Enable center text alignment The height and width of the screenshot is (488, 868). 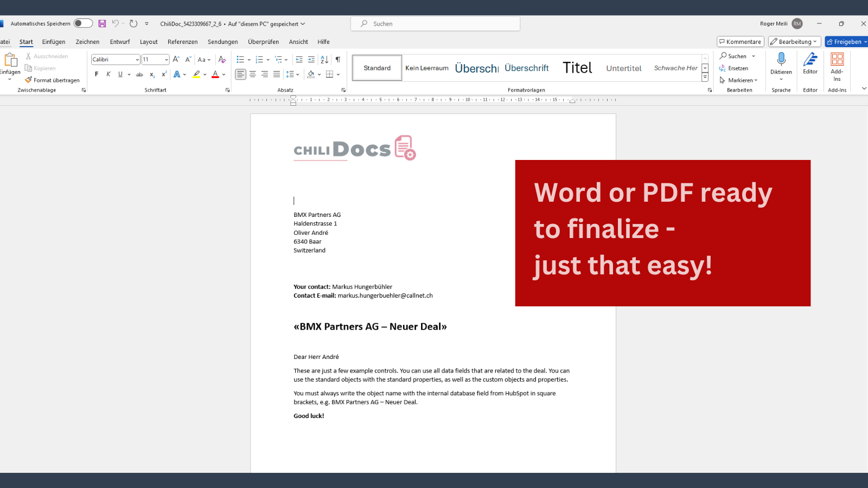[x=253, y=74]
